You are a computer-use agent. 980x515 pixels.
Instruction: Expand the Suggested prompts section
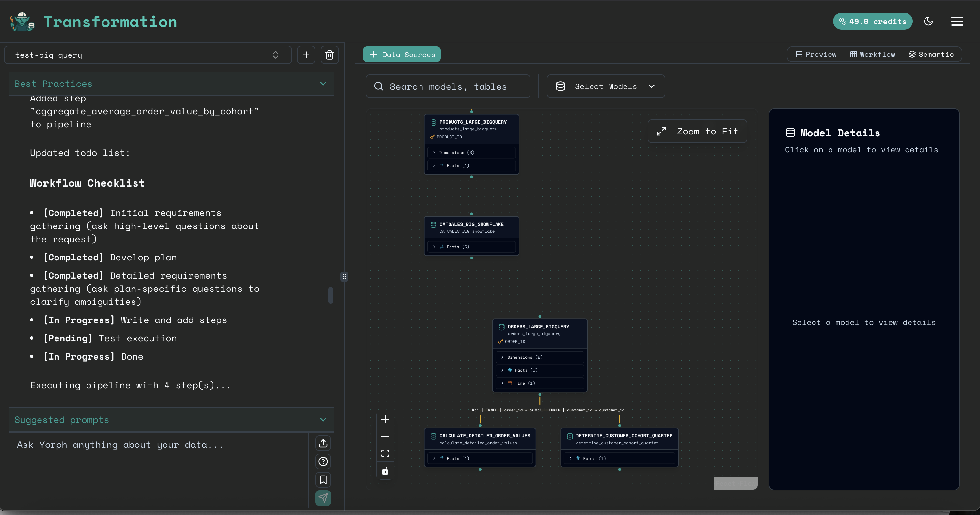pos(323,420)
